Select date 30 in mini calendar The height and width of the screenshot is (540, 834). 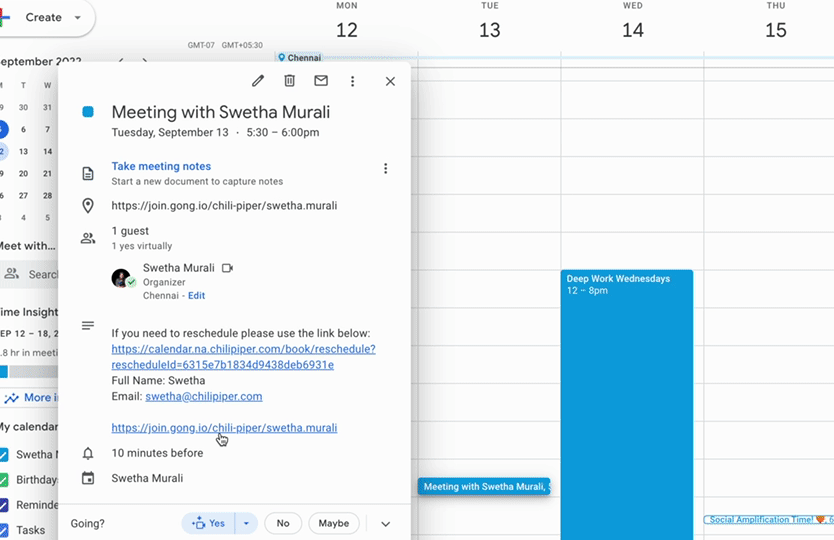23,107
